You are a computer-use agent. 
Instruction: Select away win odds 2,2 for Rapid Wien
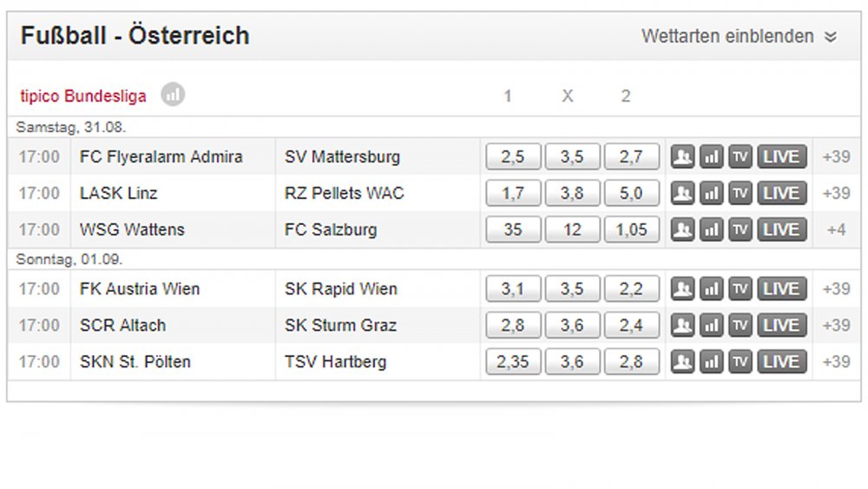tap(632, 289)
